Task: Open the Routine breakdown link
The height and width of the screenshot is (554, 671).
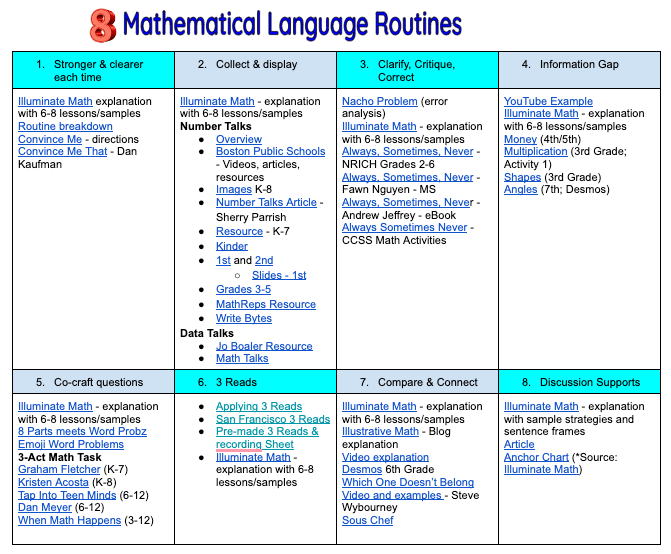Action: [x=65, y=127]
